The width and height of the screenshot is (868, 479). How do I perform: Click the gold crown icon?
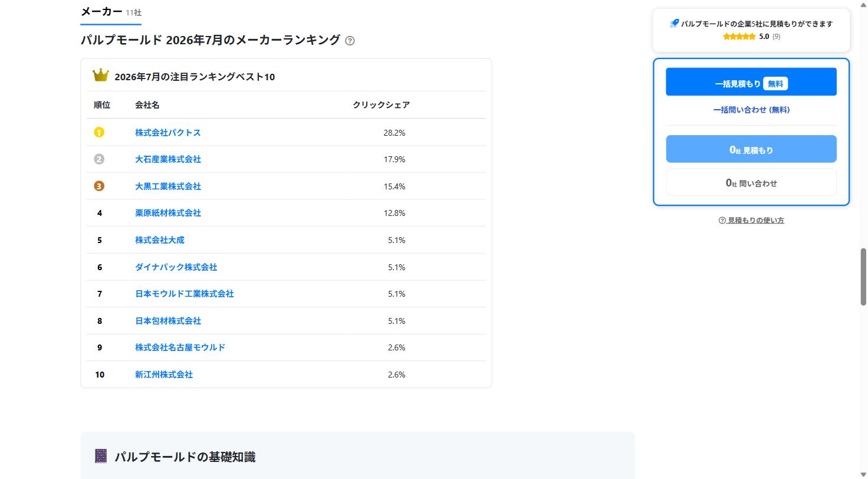(101, 76)
